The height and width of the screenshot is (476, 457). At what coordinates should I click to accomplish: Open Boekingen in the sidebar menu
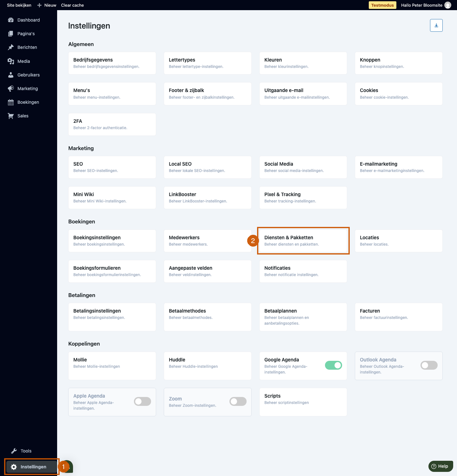pos(29,102)
